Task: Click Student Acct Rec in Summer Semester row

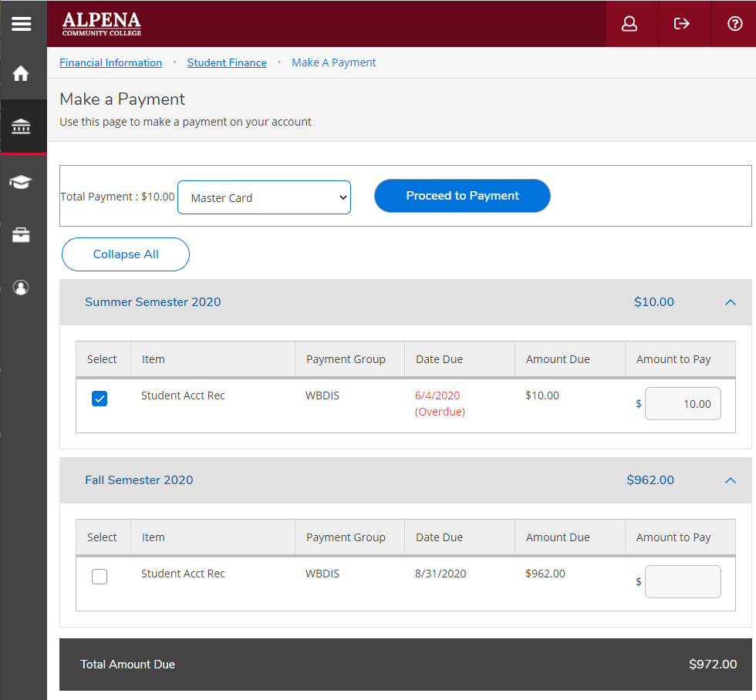Action: 183,395
